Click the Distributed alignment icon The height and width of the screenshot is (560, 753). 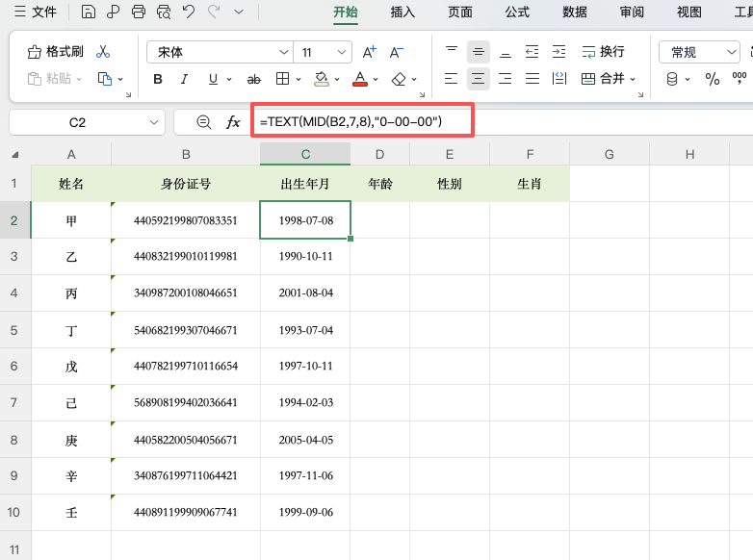coord(559,79)
